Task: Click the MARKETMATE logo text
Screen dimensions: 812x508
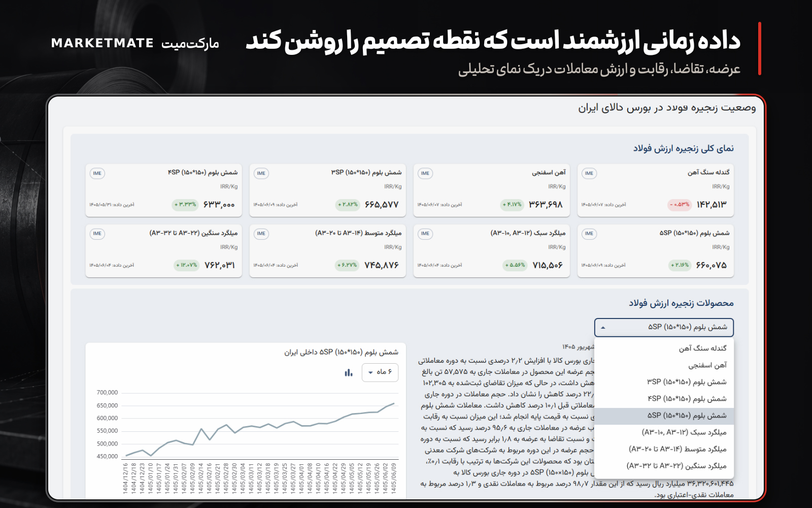Action: 102,43
